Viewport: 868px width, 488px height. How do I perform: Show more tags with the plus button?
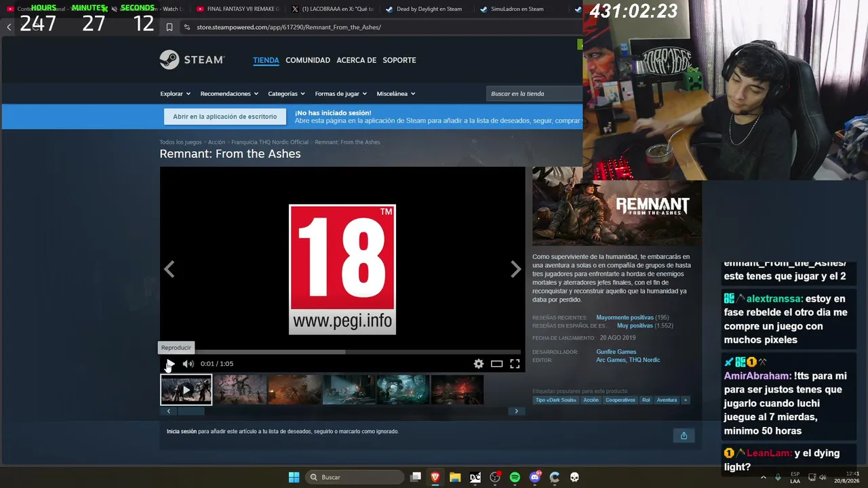(x=686, y=400)
